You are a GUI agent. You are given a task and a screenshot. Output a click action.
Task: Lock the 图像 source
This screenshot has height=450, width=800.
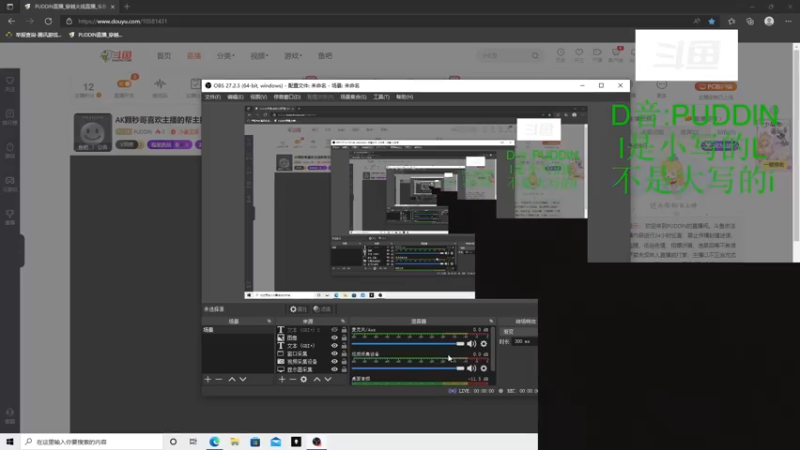pyautogui.click(x=344, y=338)
